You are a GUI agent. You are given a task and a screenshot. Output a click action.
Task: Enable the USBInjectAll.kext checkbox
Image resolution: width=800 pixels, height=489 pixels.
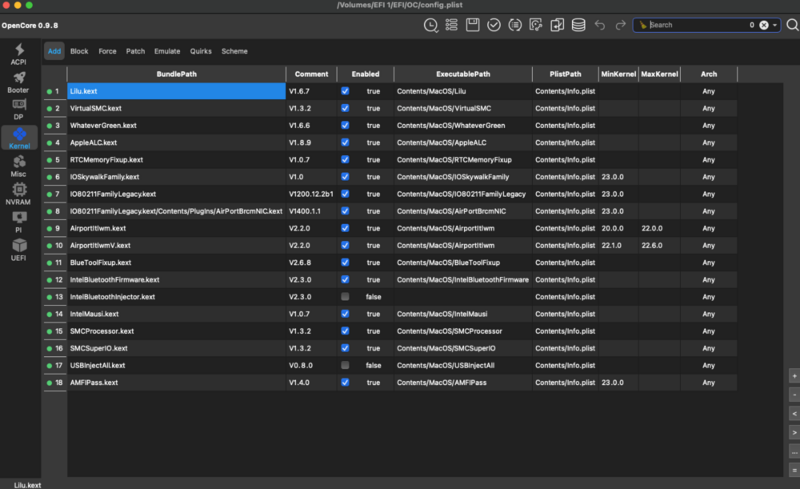click(345, 365)
